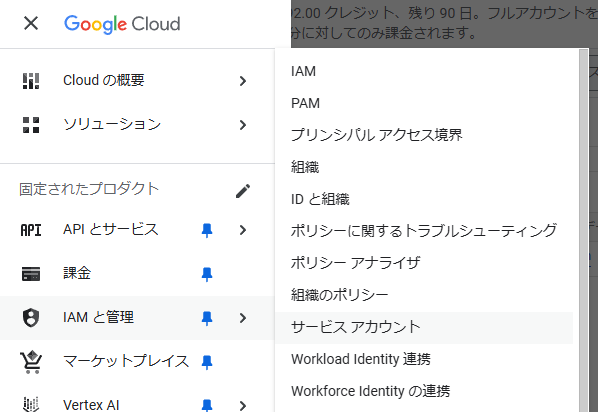The width and height of the screenshot is (598, 412).
Task: Expand the API とサービス submenu arrow
Action: point(243,230)
